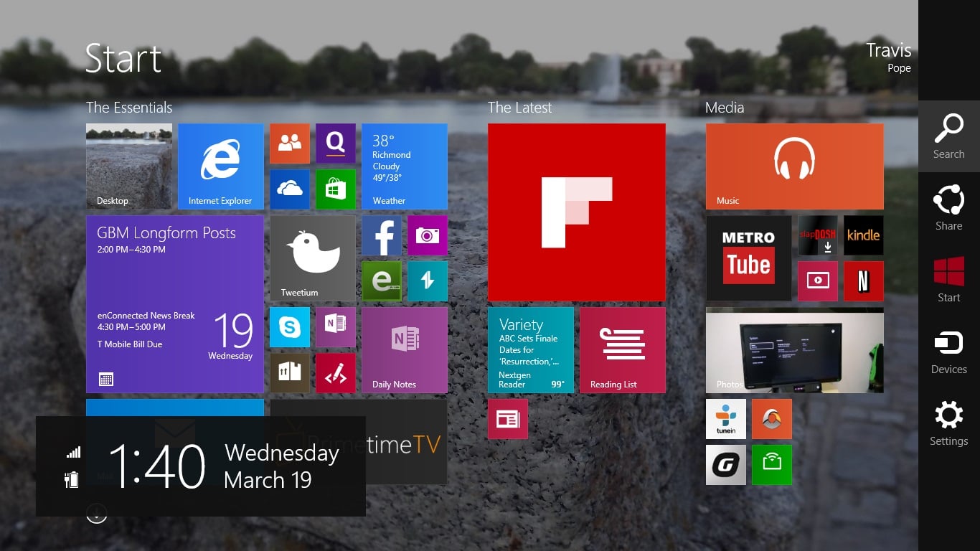Launch OneDrive

[289, 189]
